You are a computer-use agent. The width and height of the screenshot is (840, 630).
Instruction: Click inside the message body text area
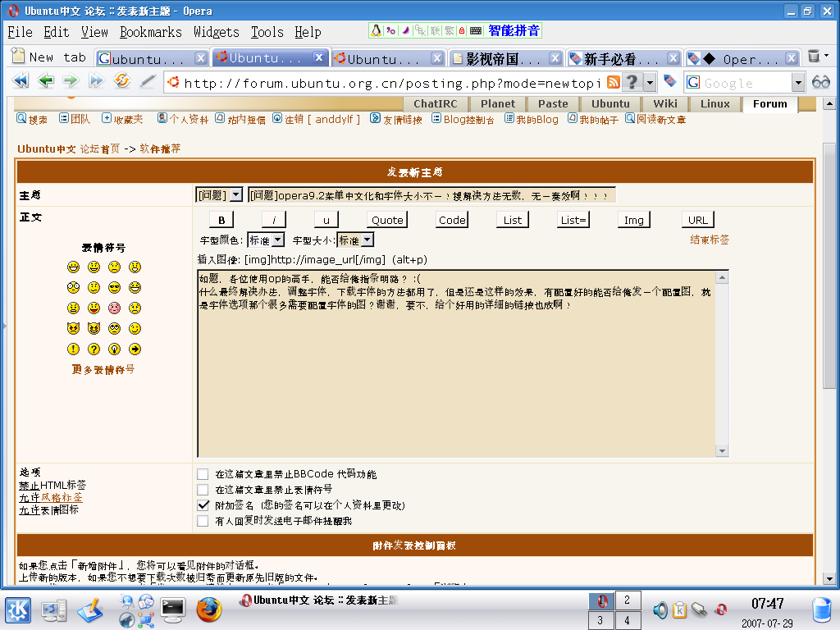pos(456,363)
